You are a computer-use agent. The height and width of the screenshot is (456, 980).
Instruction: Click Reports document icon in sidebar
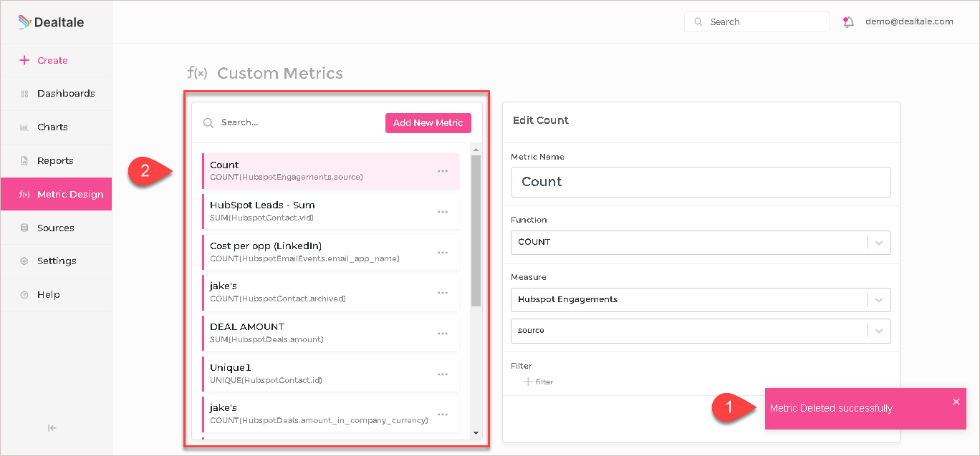coord(24,161)
